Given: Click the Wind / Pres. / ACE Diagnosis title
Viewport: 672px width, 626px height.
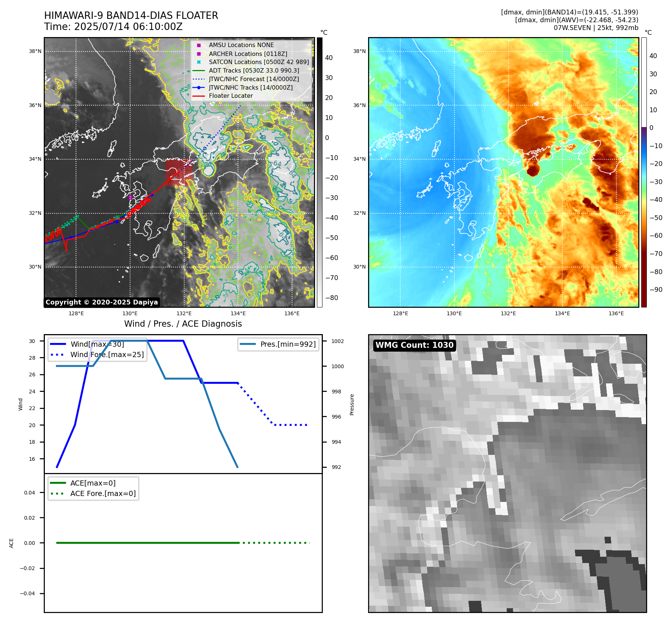Looking at the screenshot, I should click(183, 324).
